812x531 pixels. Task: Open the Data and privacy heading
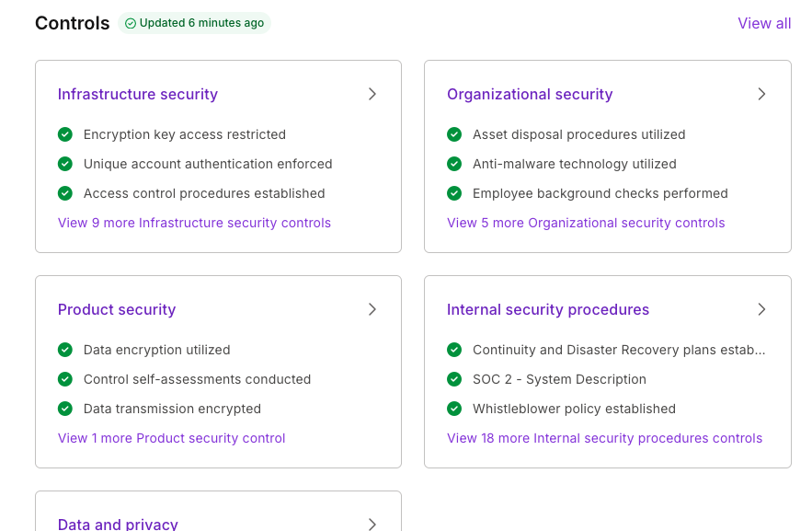[x=118, y=524]
